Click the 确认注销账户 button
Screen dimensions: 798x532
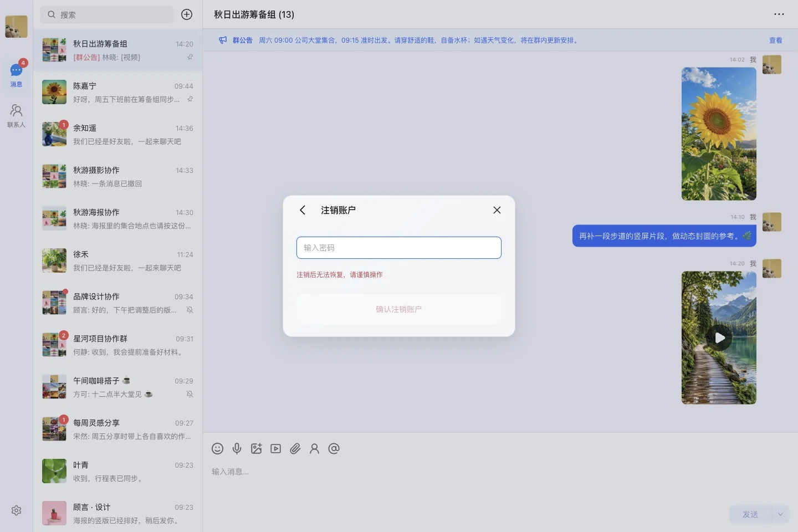tap(399, 309)
